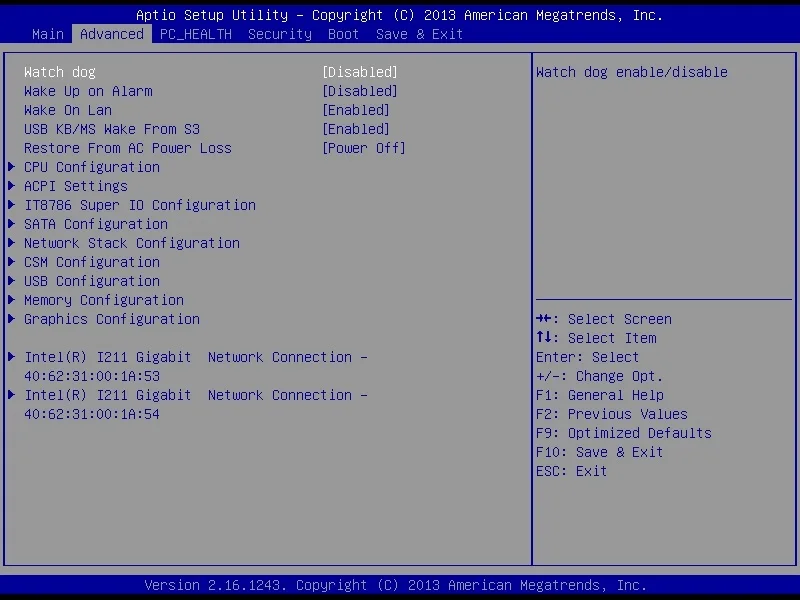Select Restore From AC Power Loss label

click(x=128, y=148)
